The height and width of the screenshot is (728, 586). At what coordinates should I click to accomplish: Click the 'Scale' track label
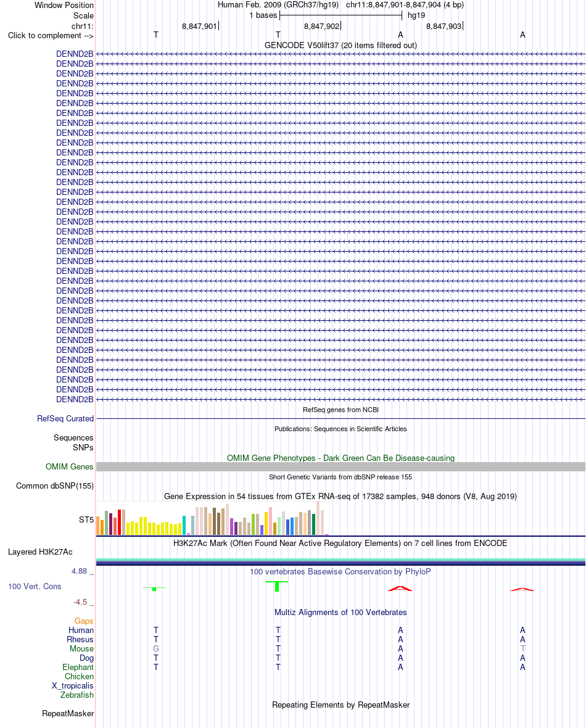tap(83, 15)
